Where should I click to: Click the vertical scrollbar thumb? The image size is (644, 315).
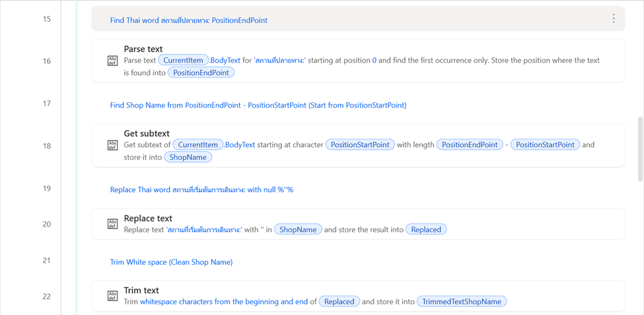(x=639, y=149)
